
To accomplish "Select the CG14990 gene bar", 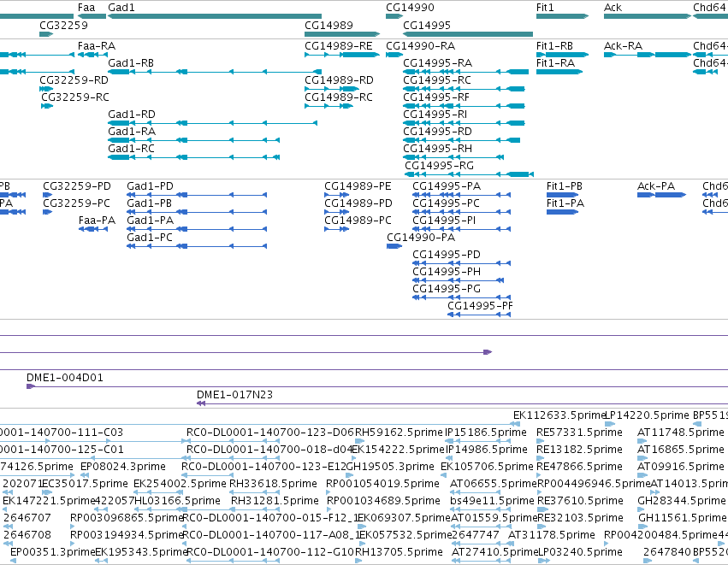I will tap(394, 16).
